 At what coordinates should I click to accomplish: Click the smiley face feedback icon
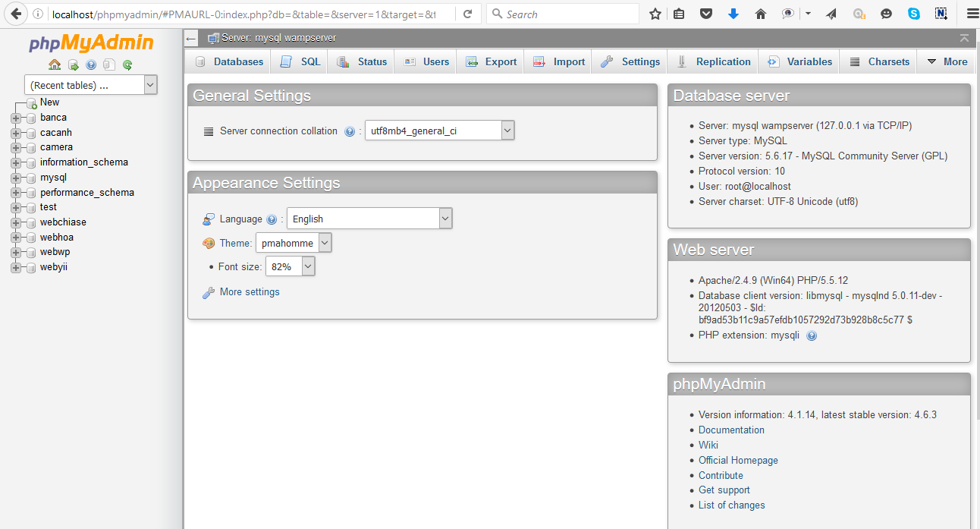tap(886, 14)
